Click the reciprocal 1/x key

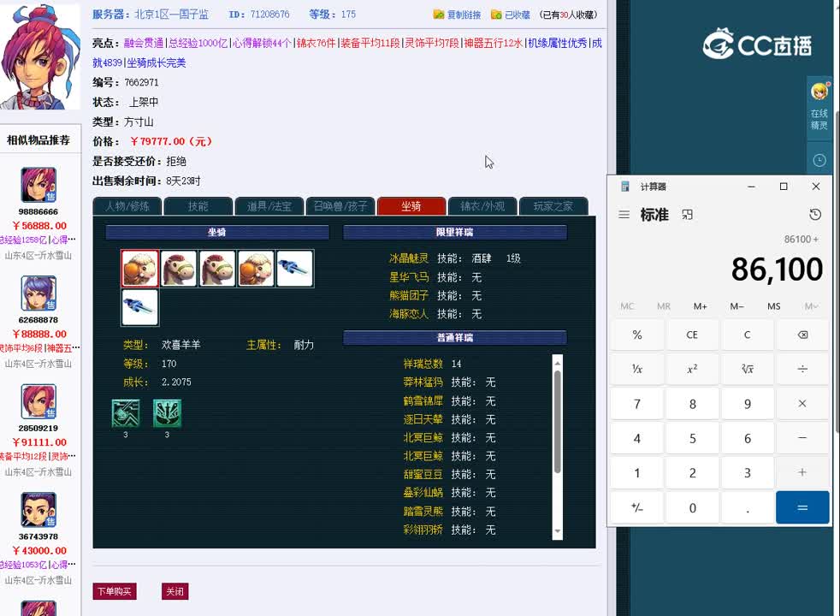pos(637,369)
